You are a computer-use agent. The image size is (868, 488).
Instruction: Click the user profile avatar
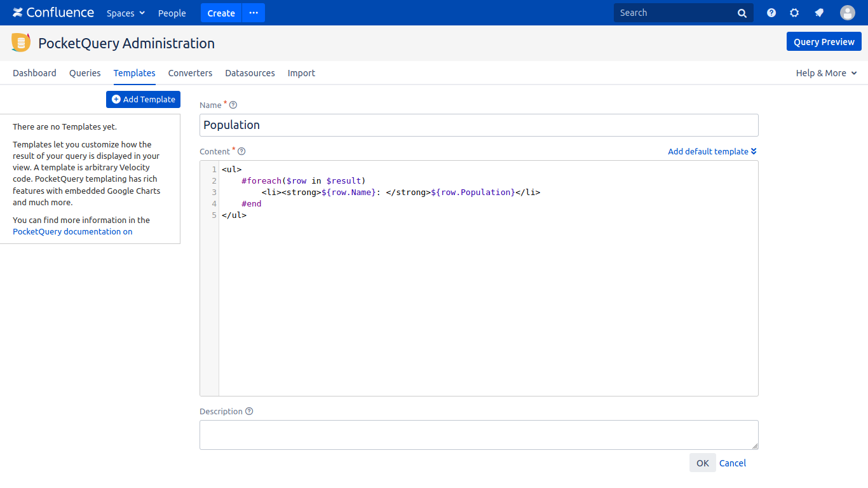(848, 13)
